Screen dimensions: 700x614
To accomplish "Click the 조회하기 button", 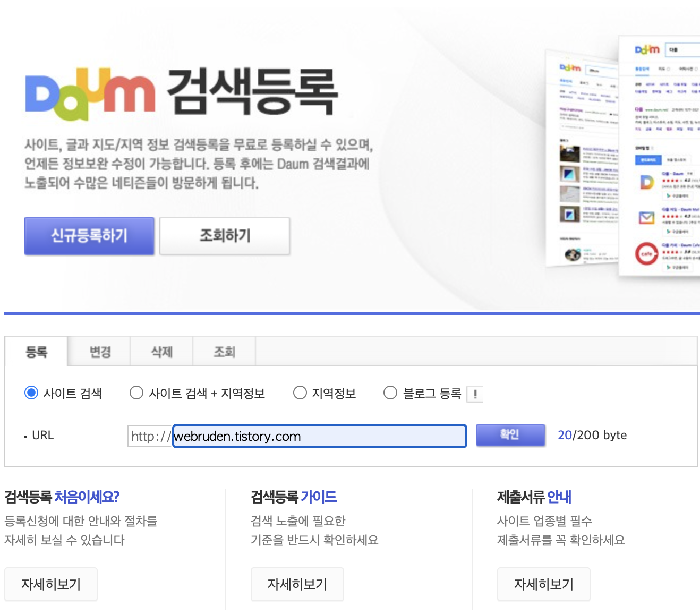I will 225,236.
